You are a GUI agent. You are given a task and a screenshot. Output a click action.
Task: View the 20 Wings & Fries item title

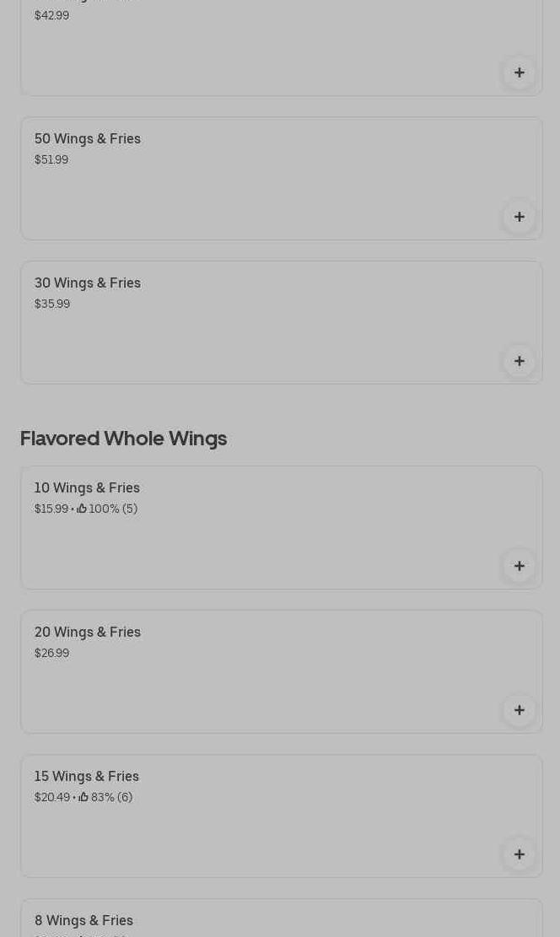(x=88, y=632)
